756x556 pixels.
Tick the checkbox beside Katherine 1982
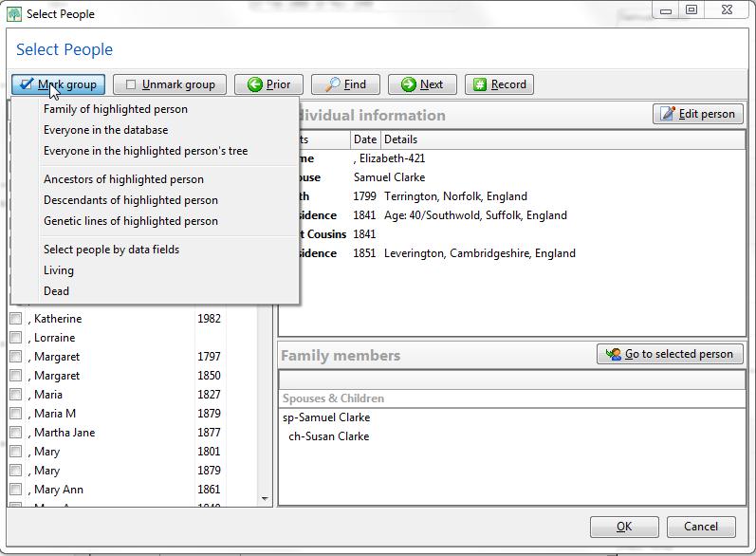click(16, 318)
